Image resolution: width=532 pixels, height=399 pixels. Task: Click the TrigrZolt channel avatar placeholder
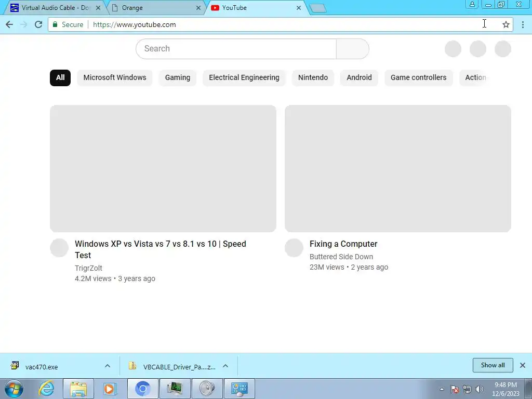click(59, 248)
